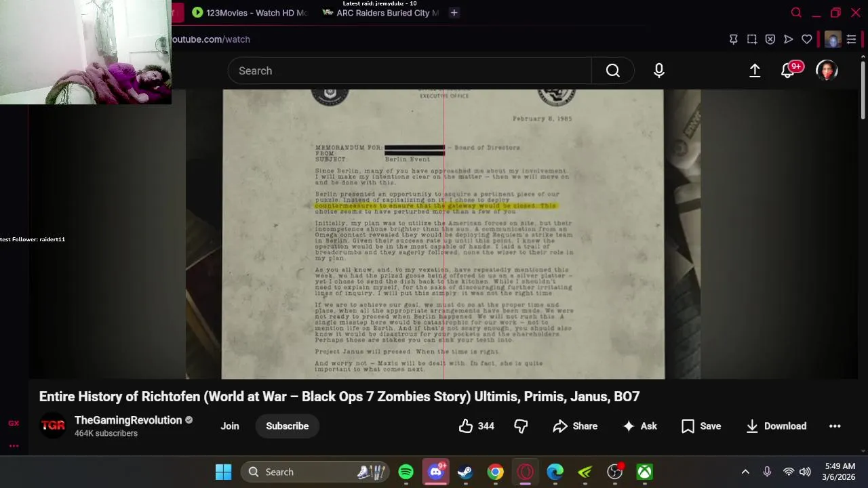The width and height of the screenshot is (868, 488).
Task: Switch to the ARC Raiders Buried City tab
Action: pos(380,13)
